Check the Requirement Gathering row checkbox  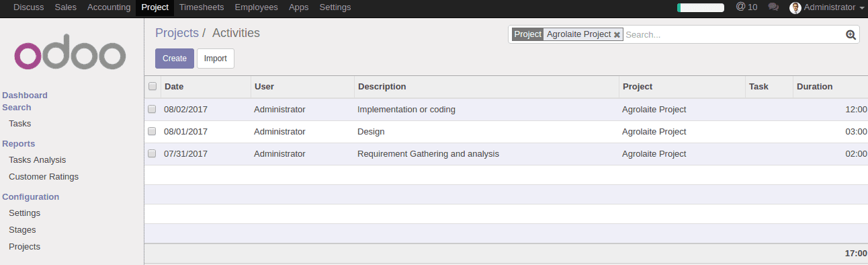coord(152,153)
